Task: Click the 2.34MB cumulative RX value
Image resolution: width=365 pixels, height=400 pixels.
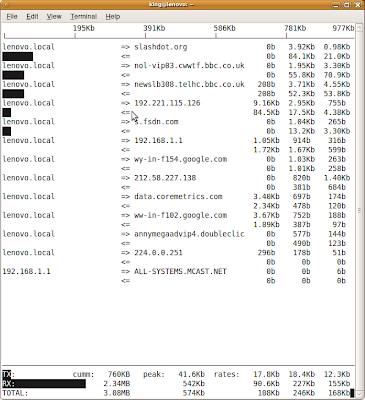Action: click(117, 383)
